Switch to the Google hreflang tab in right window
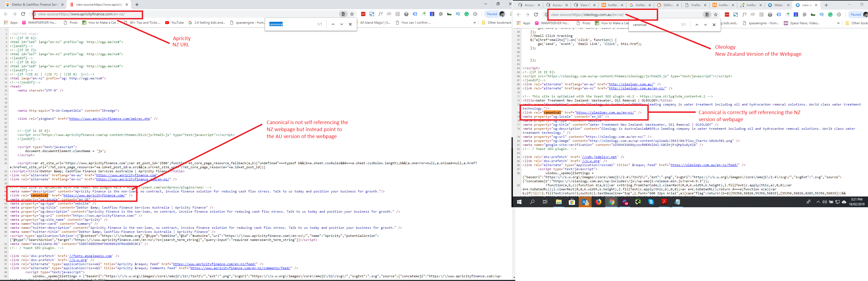 [640, 5]
